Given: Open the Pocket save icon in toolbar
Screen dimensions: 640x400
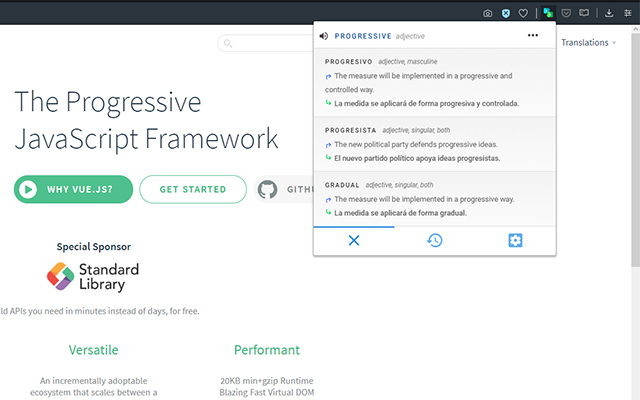Looking at the screenshot, I should click(x=566, y=13).
